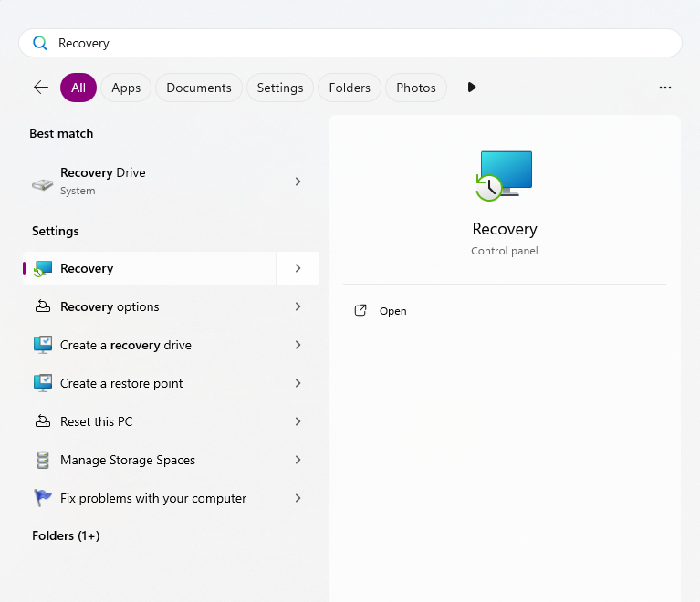Select the Recovery settings result
Screen dimensions: 700x602
pos(149,268)
